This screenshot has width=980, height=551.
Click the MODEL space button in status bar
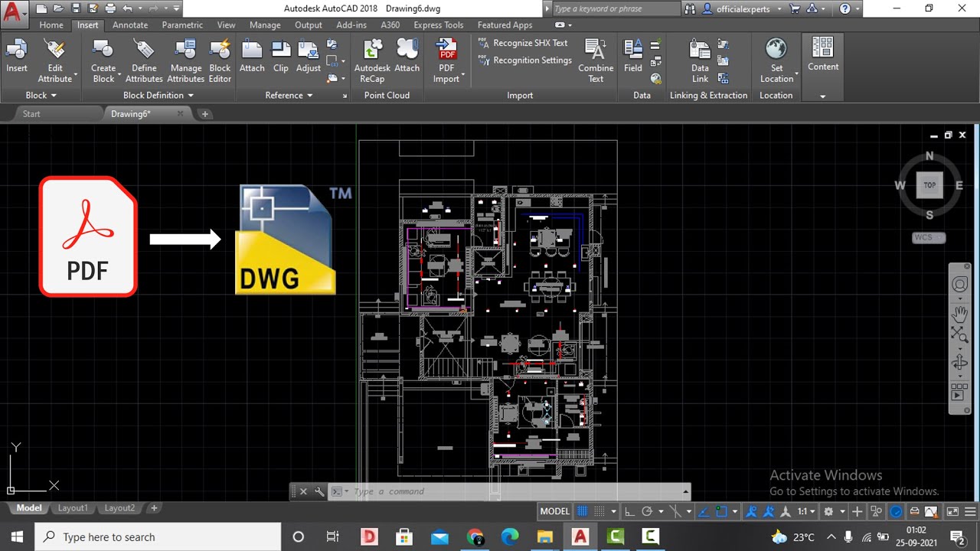pos(555,511)
